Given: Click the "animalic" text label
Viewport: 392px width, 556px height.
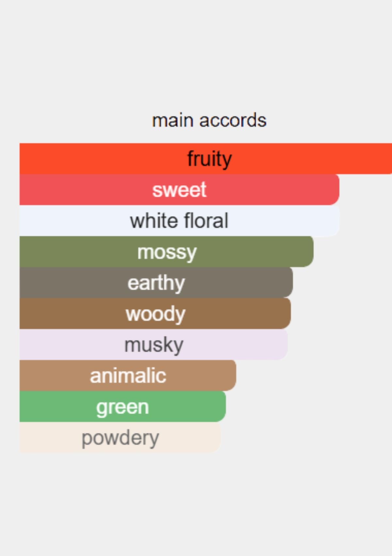Looking at the screenshot, I should 128,375.
